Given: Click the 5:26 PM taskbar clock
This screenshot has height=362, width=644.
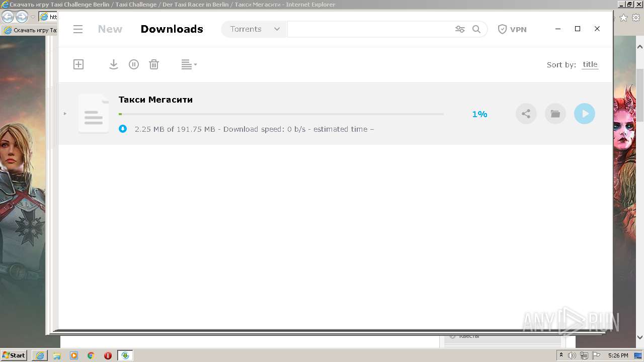Looking at the screenshot, I should [618, 355].
